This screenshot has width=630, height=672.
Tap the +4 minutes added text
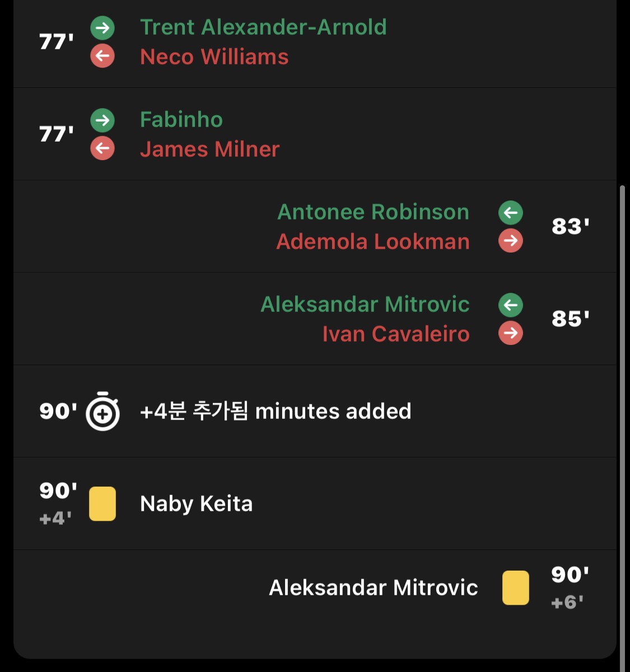pyautogui.click(x=276, y=411)
